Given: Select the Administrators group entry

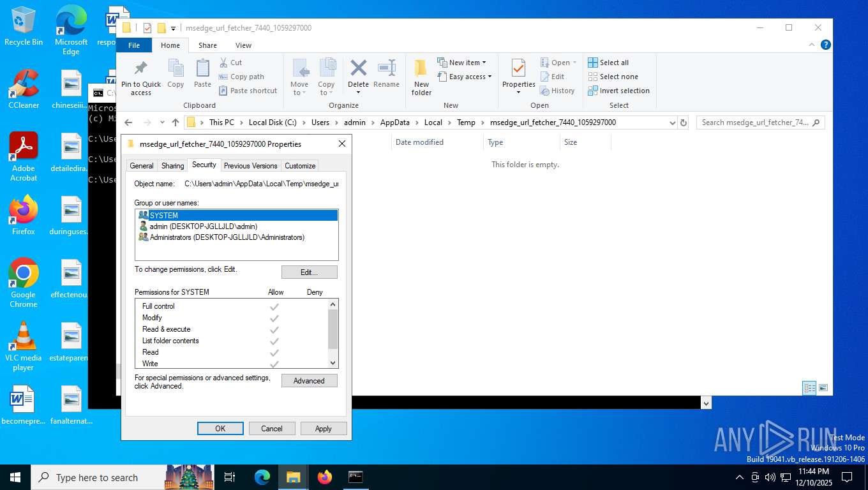Looking at the screenshot, I should [237, 237].
